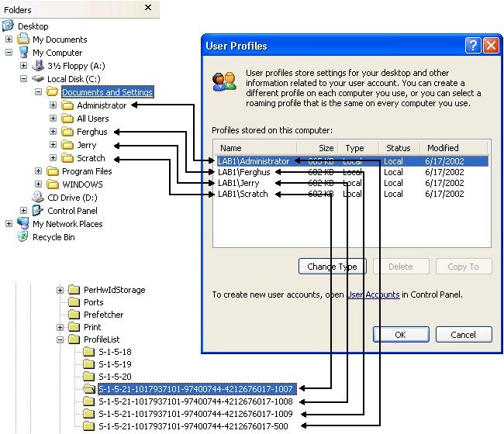The height and width of the screenshot is (434, 504).
Task: Click the Recycle Bin icon
Action: pos(23,237)
